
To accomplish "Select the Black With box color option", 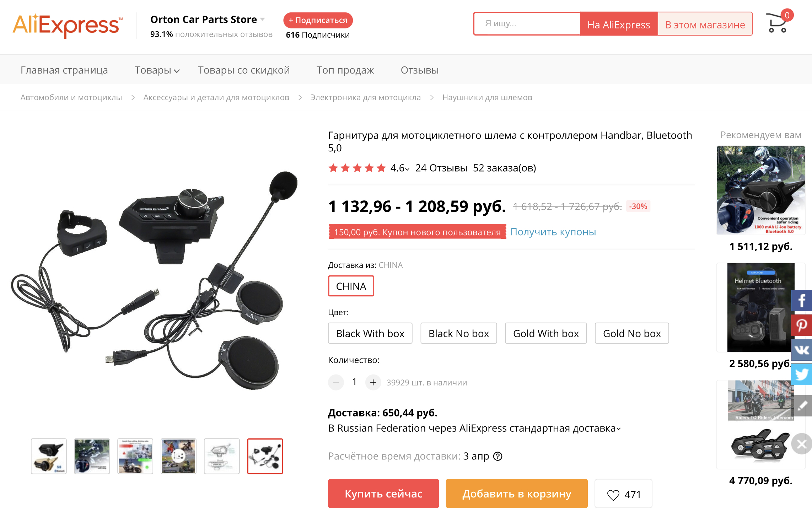I will [370, 333].
